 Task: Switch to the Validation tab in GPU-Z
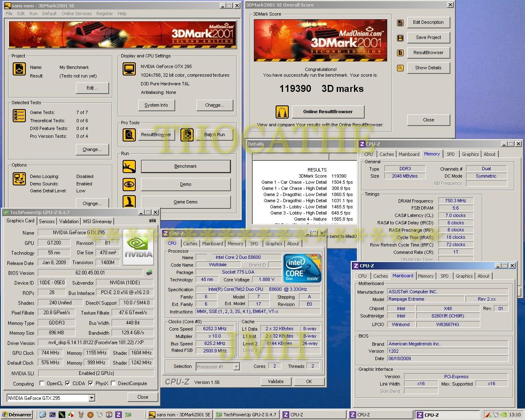pyautogui.click(x=69, y=221)
